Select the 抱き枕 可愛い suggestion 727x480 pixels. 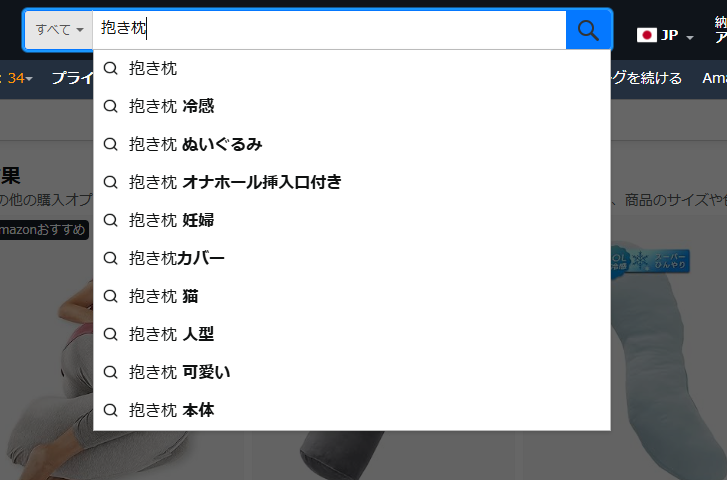(x=351, y=372)
